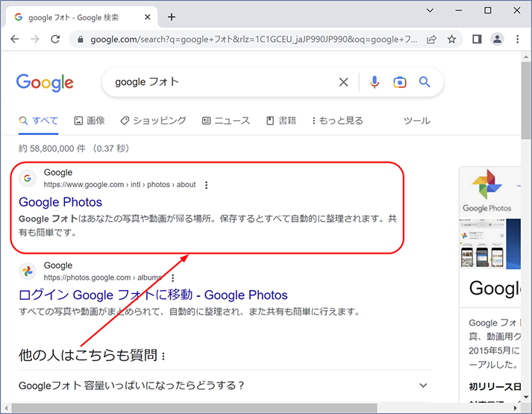Go back with the browser back arrow
This screenshot has width=532, height=414.
[15, 40]
